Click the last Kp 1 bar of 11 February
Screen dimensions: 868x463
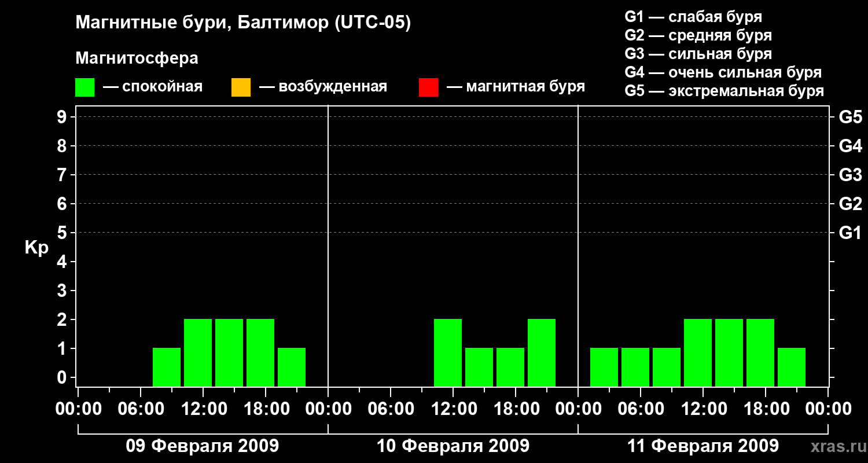792,367
